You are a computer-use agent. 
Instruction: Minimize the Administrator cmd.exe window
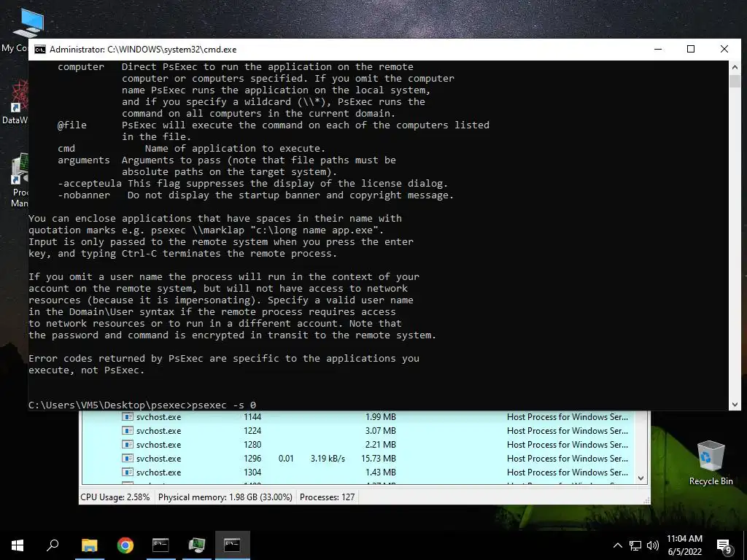point(658,49)
